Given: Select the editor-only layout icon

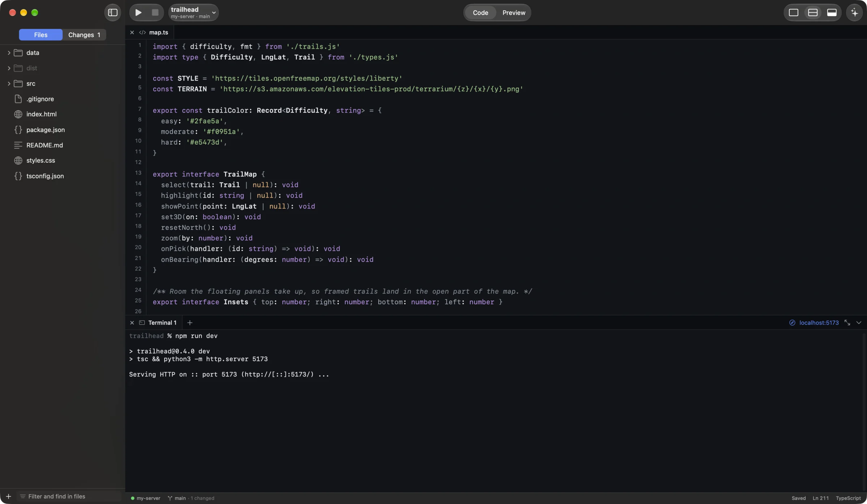Looking at the screenshot, I should pyautogui.click(x=793, y=13).
